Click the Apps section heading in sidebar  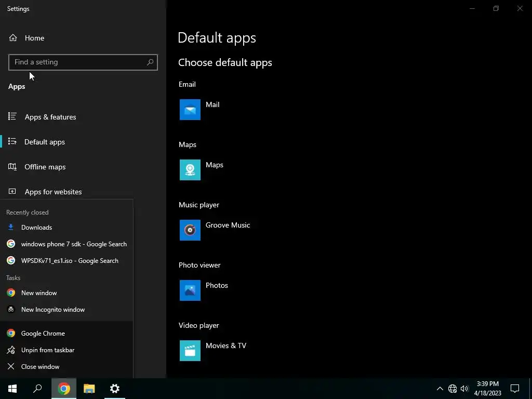[17, 87]
